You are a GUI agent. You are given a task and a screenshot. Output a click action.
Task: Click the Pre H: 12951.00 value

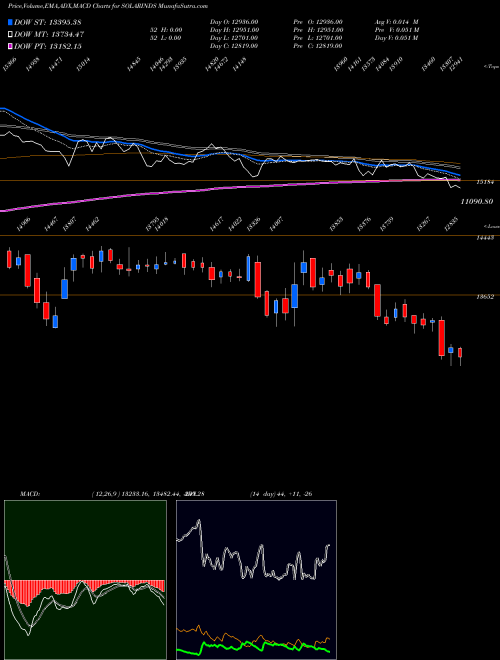coord(318,30)
